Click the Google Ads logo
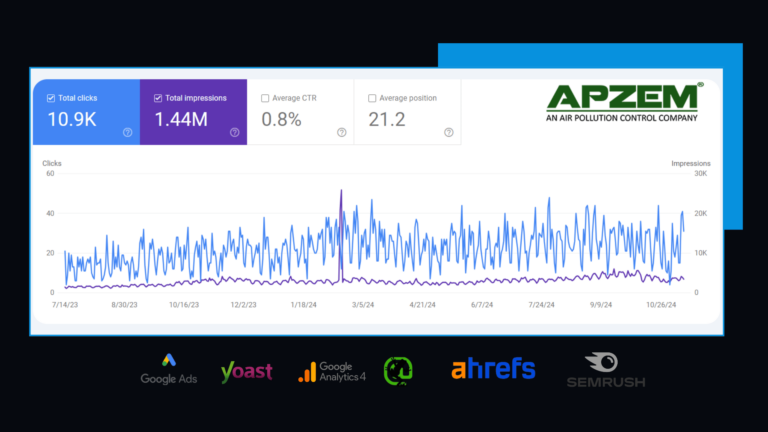Viewport: 768px width, 432px height. tap(168, 369)
